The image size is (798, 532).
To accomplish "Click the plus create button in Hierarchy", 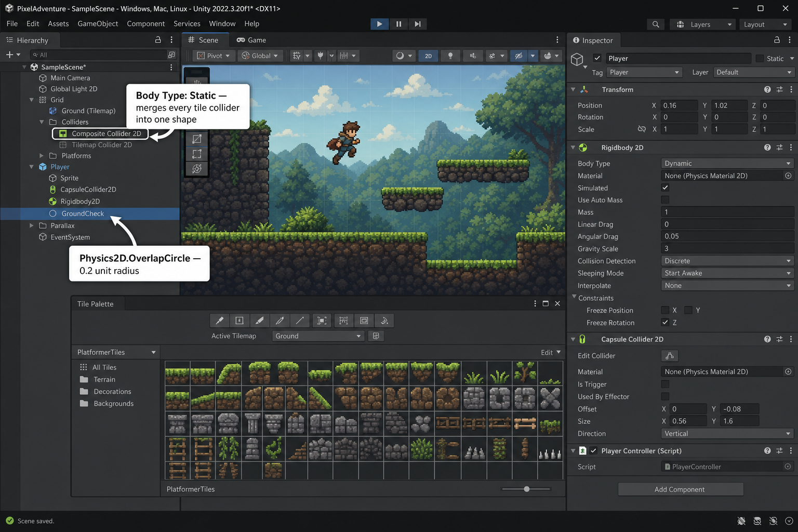I will pos(9,55).
